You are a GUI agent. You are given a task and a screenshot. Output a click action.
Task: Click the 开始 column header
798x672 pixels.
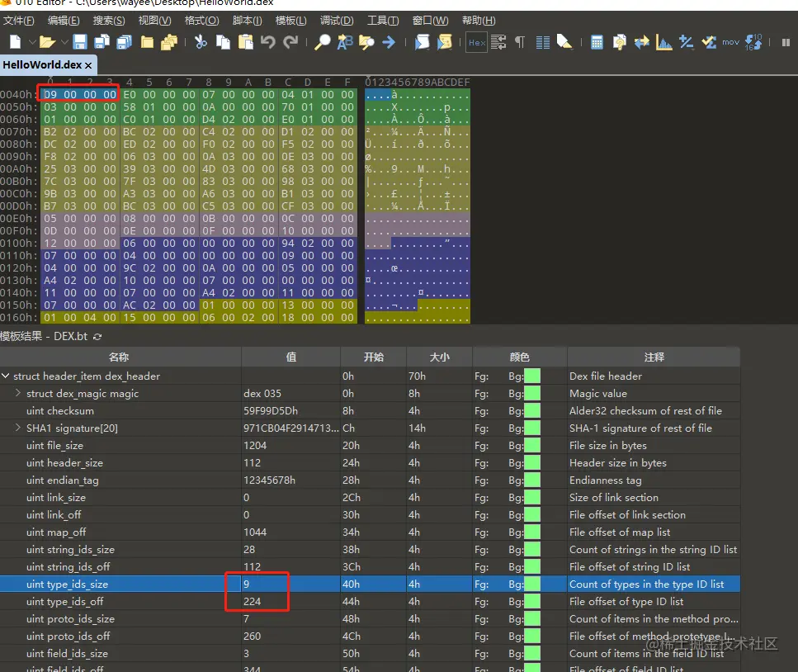pos(373,357)
